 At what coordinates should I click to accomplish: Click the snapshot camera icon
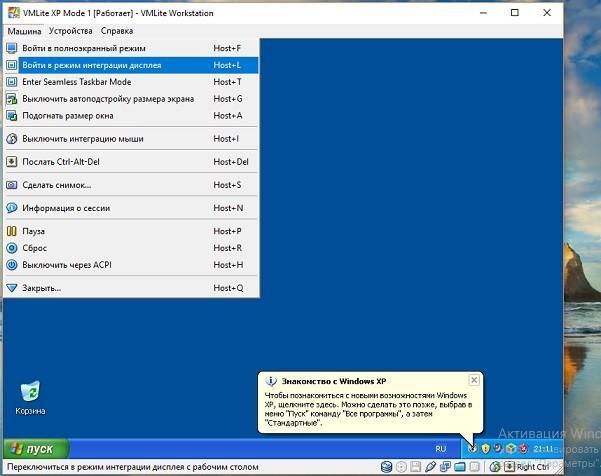tap(12, 185)
